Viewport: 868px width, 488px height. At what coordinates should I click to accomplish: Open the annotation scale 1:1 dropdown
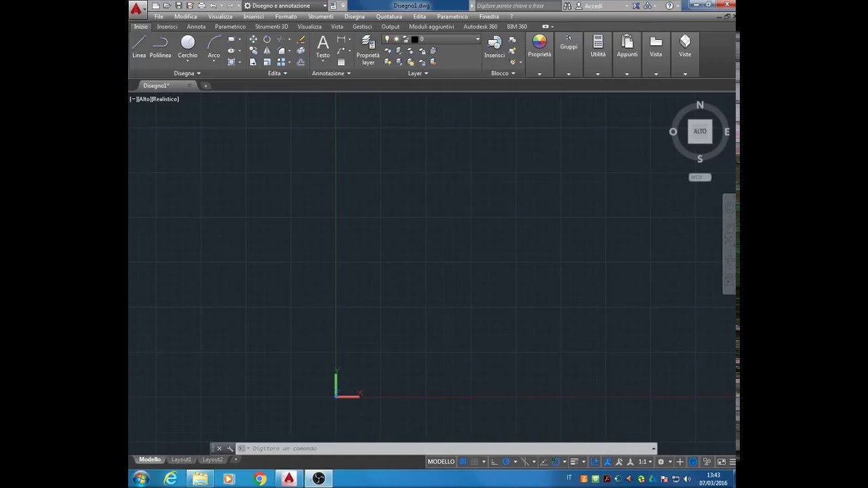tap(644, 462)
